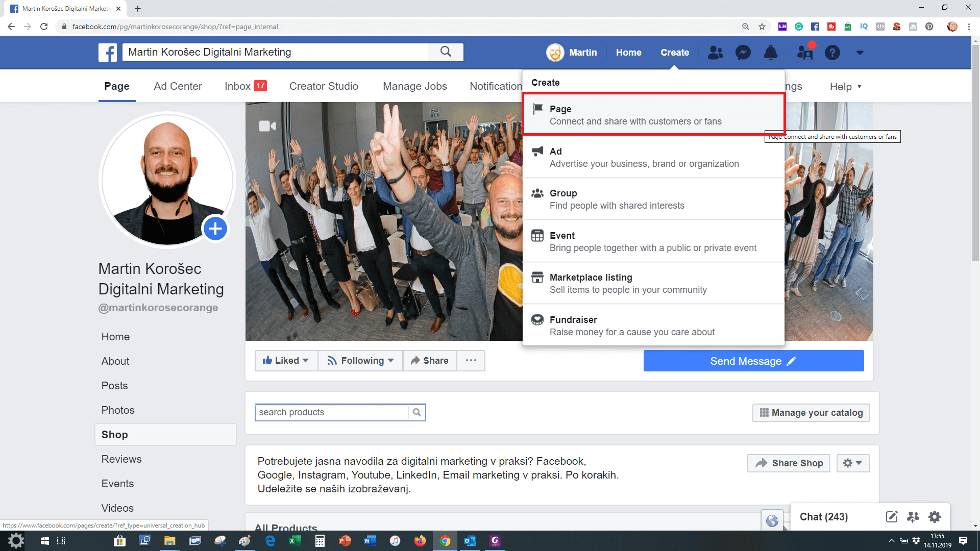
Task: Open chat settings gear icon
Action: pyautogui.click(x=934, y=517)
